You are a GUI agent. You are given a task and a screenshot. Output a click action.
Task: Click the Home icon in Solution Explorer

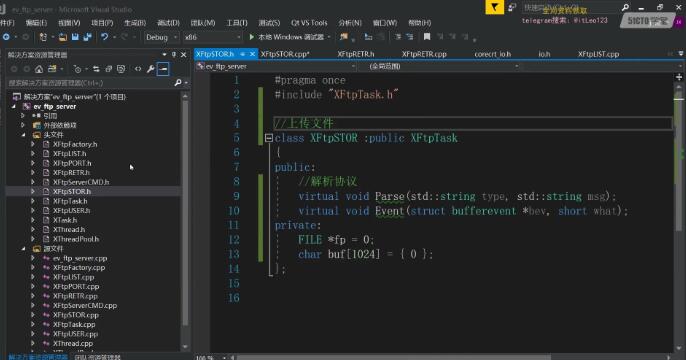(39, 69)
